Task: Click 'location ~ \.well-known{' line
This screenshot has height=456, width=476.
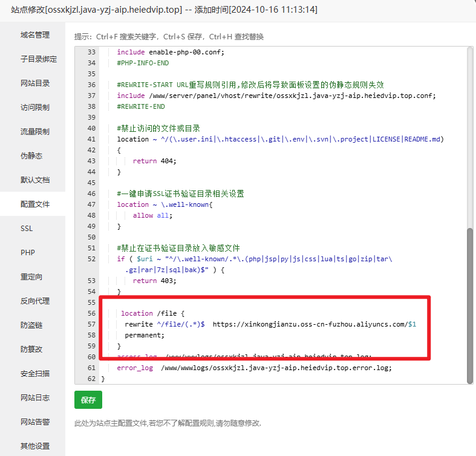Action: point(165,204)
